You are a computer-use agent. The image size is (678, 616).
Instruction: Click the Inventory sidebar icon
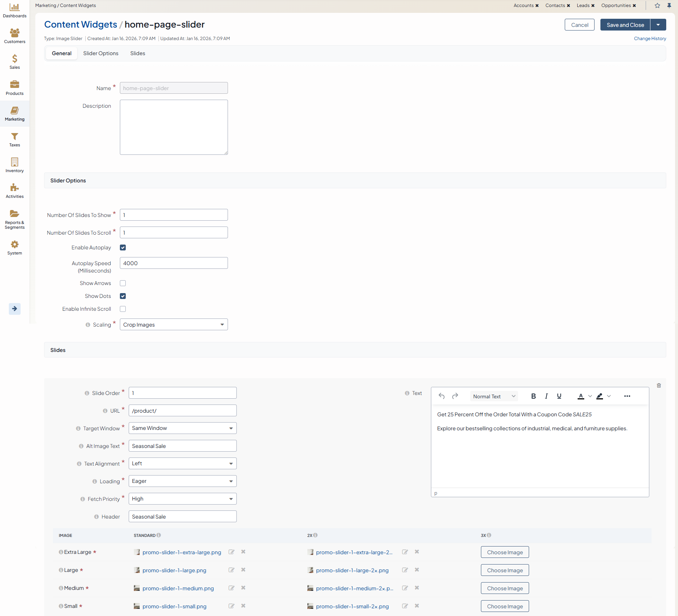pyautogui.click(x=15, y=165)
